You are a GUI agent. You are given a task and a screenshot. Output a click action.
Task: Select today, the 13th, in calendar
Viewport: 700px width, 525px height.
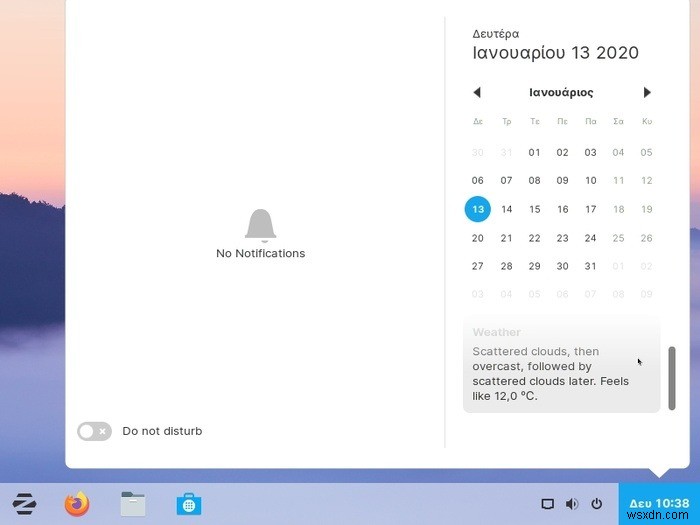[x=478, y=209]
